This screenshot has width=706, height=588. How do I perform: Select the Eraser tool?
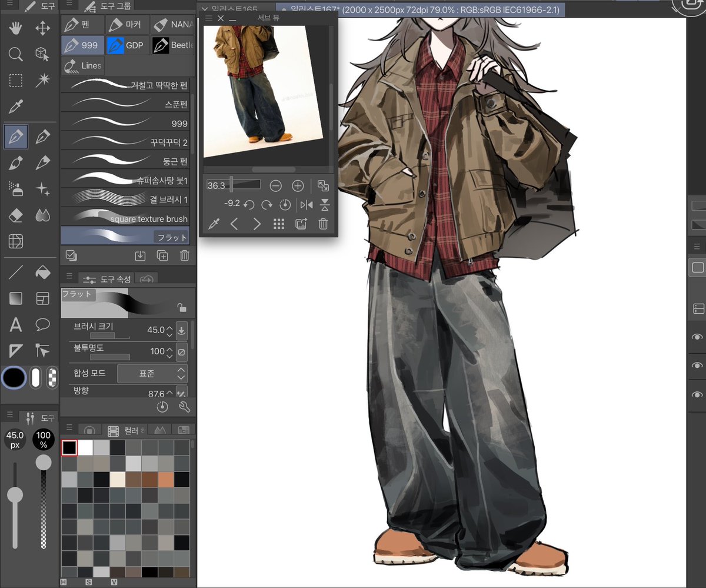(16, 215)
